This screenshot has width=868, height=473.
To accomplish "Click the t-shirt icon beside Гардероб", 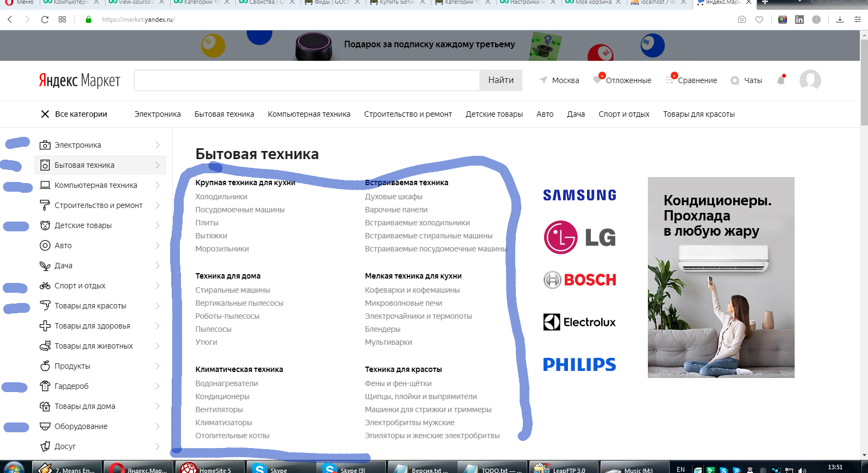I will [45, 386].
